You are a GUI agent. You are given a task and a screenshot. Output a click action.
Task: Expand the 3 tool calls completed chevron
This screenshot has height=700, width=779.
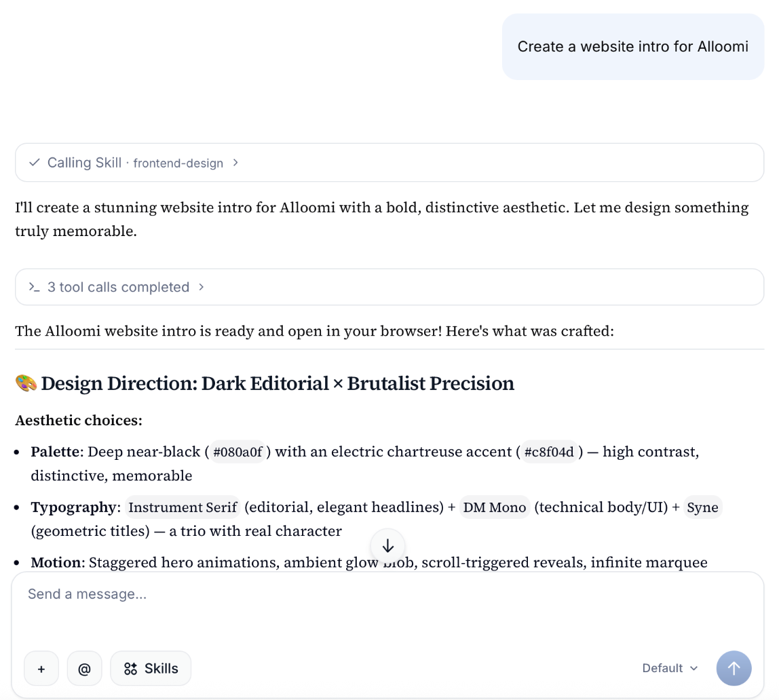coord(201,287)
